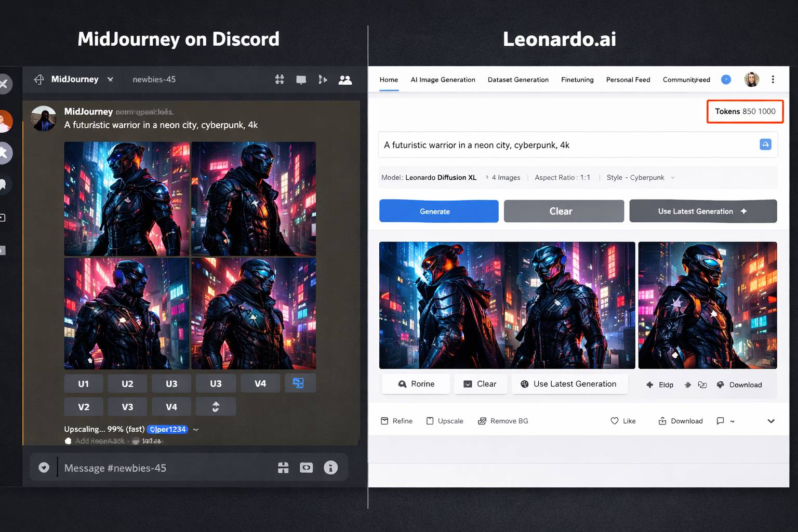Open the Finetuning tab
Viewport: 798px width, 532px height.
[577, 79]
